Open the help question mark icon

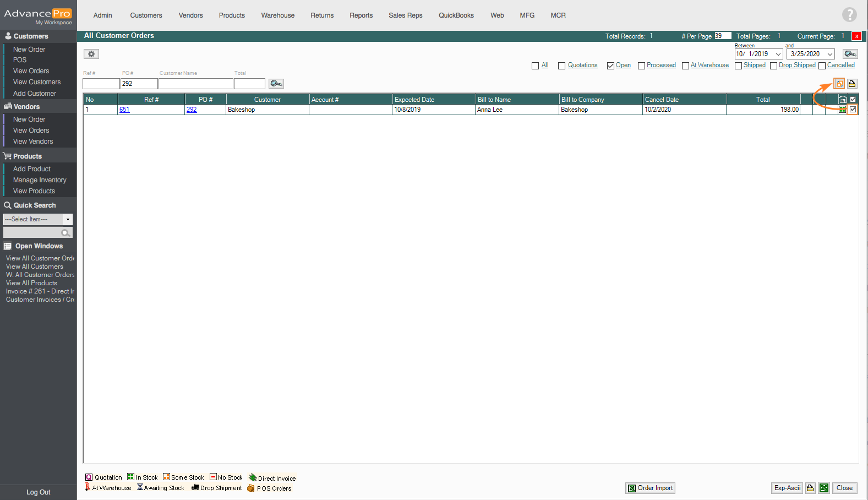click(849, 15)
